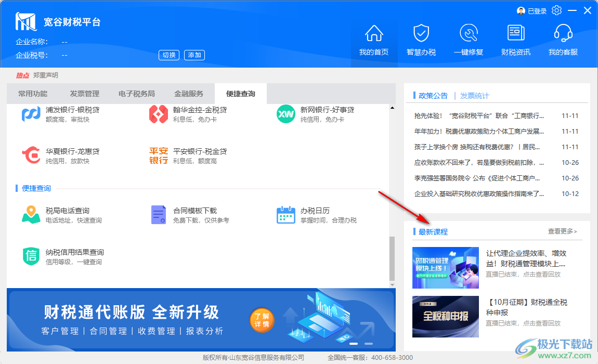Click the 添加 company button

click(x=194, y=55)
